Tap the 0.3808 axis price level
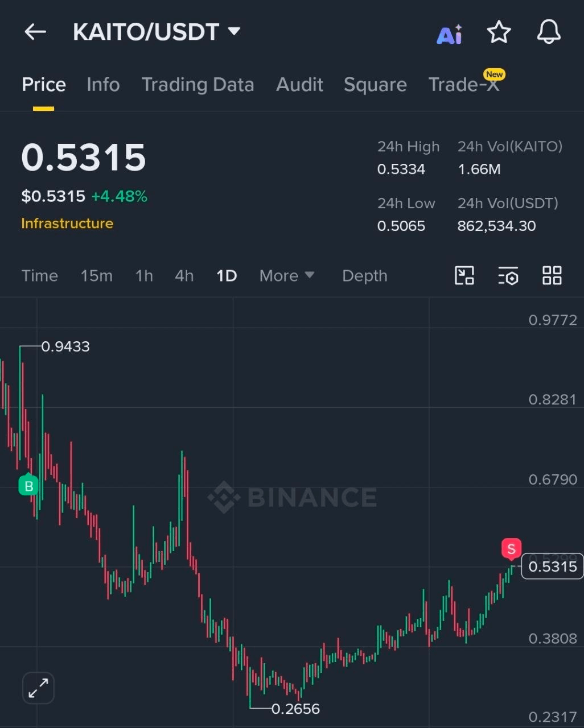Viewport: 584px width, 728px height. [553, 638]
